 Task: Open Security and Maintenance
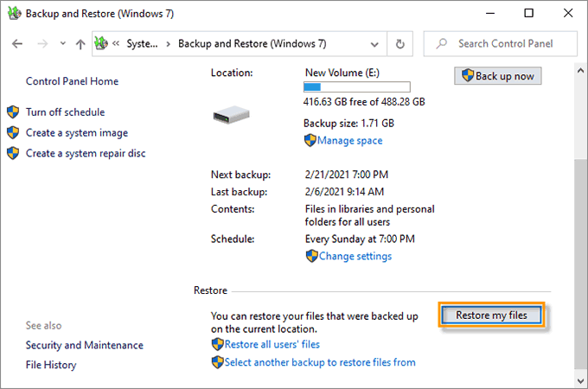coord(85,345)
